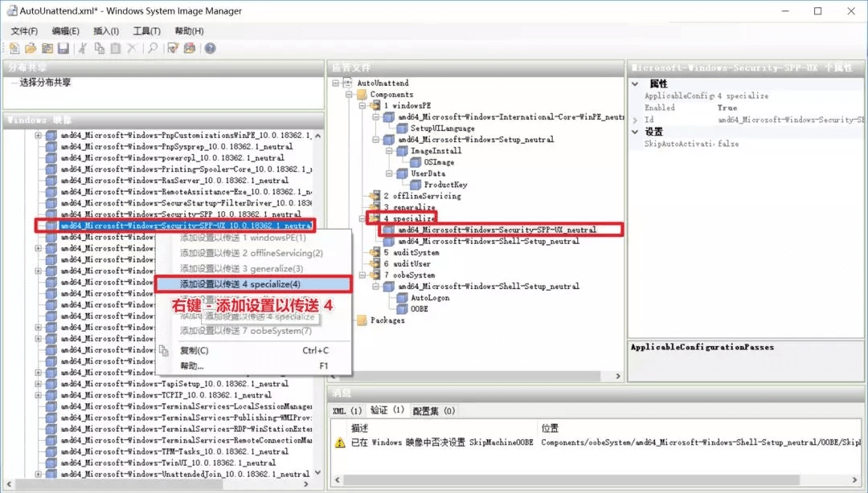Collapse the 7 oobeSystem node
The image size is (868, 493).
tap(362, 275)
